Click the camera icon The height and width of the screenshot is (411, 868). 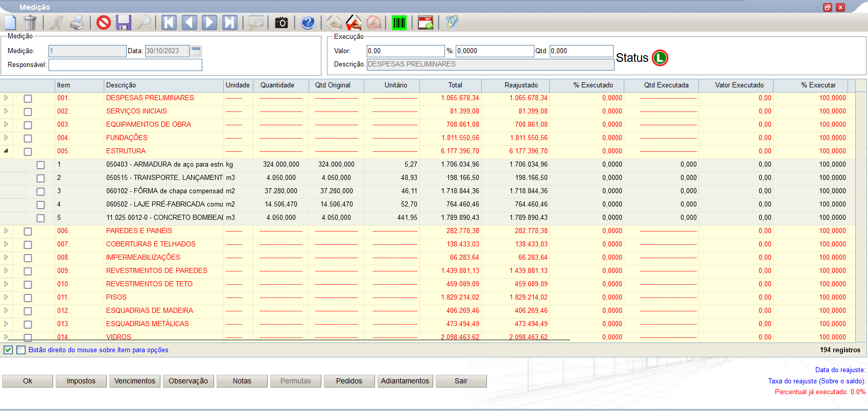pyautogui.click(x=281, y=22)
